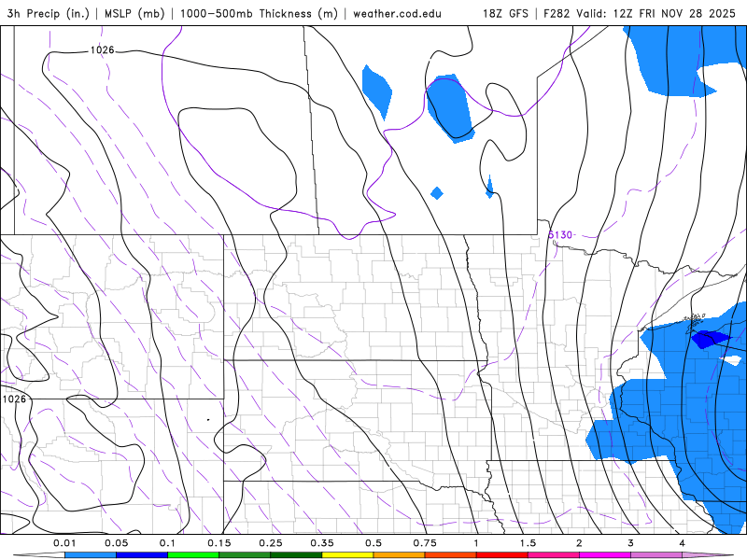Pick the yellow 0.35 legend swatch
This screenshot has width=747, height=560.
(x=347, y=555)
